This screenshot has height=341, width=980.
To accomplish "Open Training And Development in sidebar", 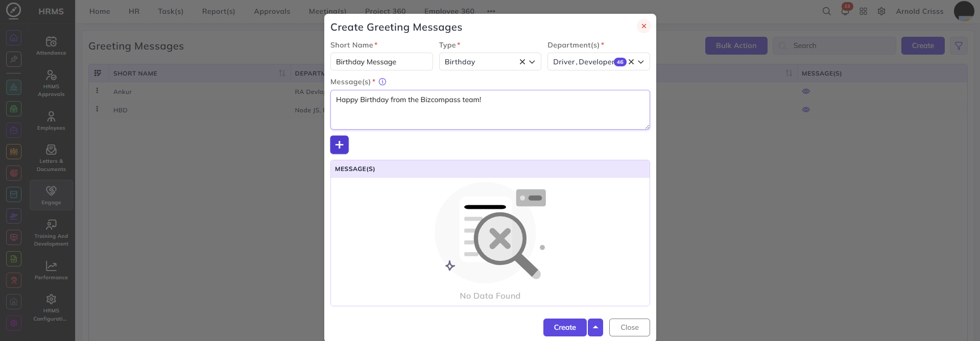I will click(x=51, y=232).
